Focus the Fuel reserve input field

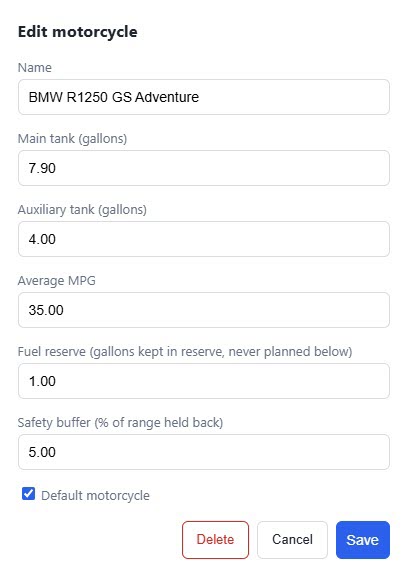[204, 381]
